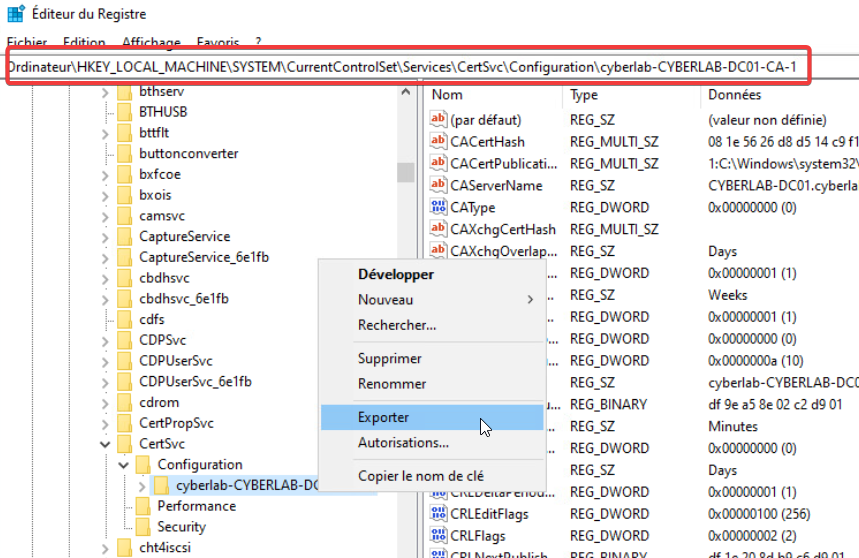Image resolution: width=859 pixels, height=558 pixels.
Task: Select Autorisations... in the context menu
Action: pyautogui.click(x=403, y=442)
